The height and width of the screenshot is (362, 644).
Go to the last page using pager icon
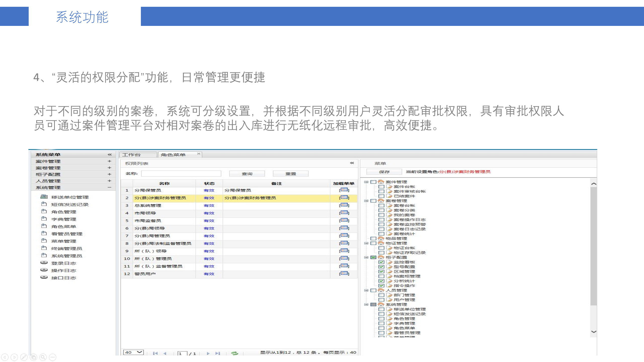coord(218,353)
